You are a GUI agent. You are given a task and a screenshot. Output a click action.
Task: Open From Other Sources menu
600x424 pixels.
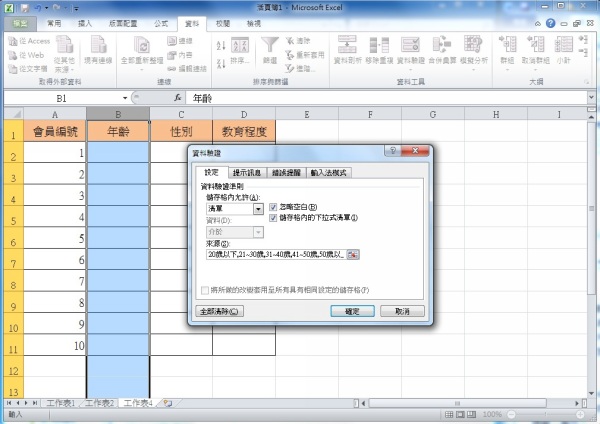coord(64,54)
